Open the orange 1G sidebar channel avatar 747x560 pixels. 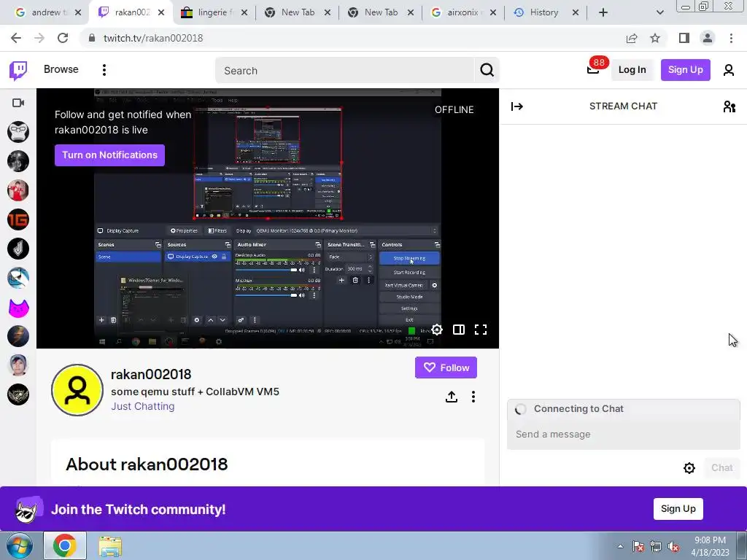click(x=18, y=219)
